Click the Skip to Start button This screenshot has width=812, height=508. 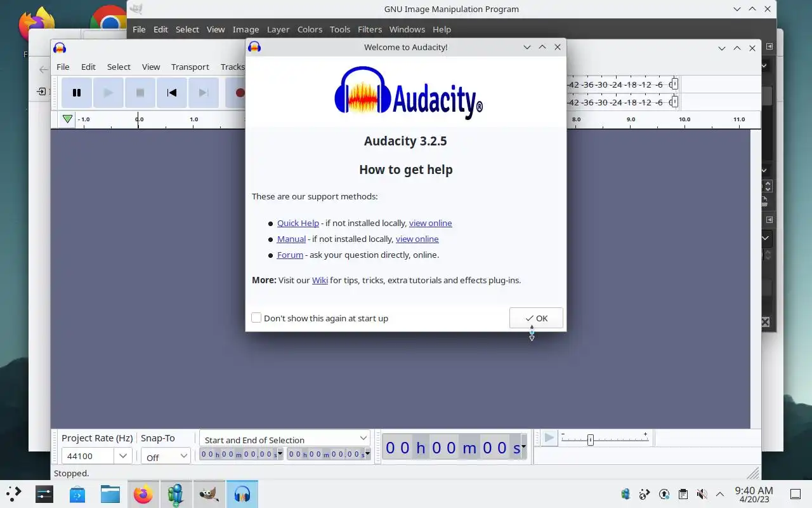pos(172,93)
